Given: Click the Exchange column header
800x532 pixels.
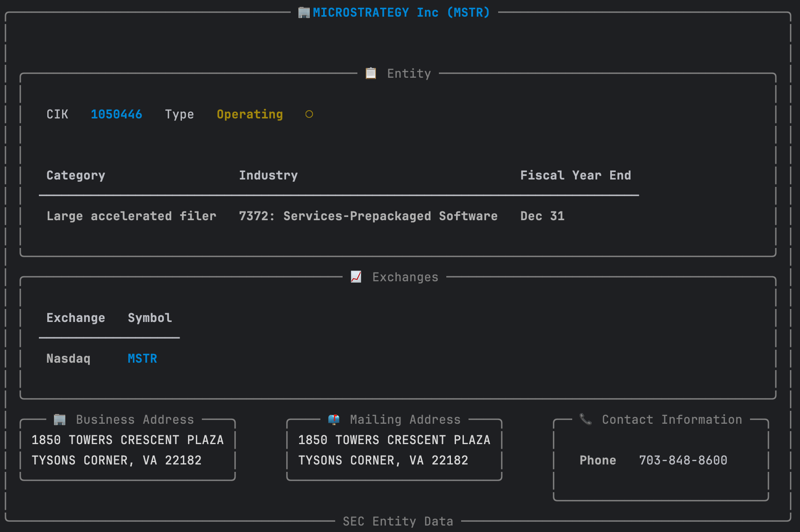Looking at the screenshot, I should pos(76,318).
